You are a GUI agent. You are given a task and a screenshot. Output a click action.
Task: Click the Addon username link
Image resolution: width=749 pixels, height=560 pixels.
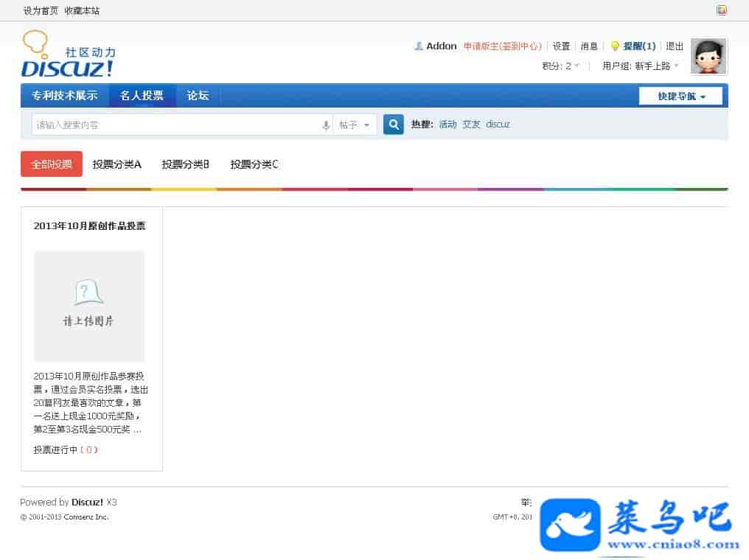tap(442, 46)
